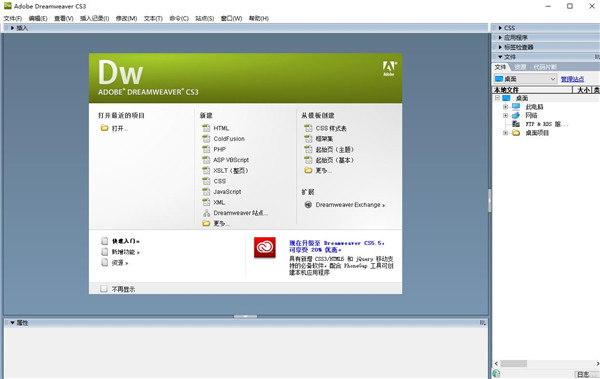The image size is (600, 379).
Task: Open the 帮助(H) menu
Action: click(259, 18)
